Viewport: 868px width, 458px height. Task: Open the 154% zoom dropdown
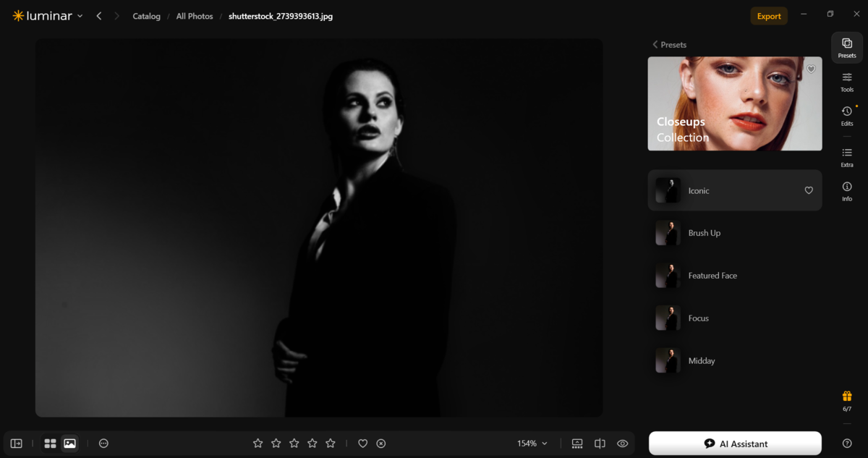(532, 444)
